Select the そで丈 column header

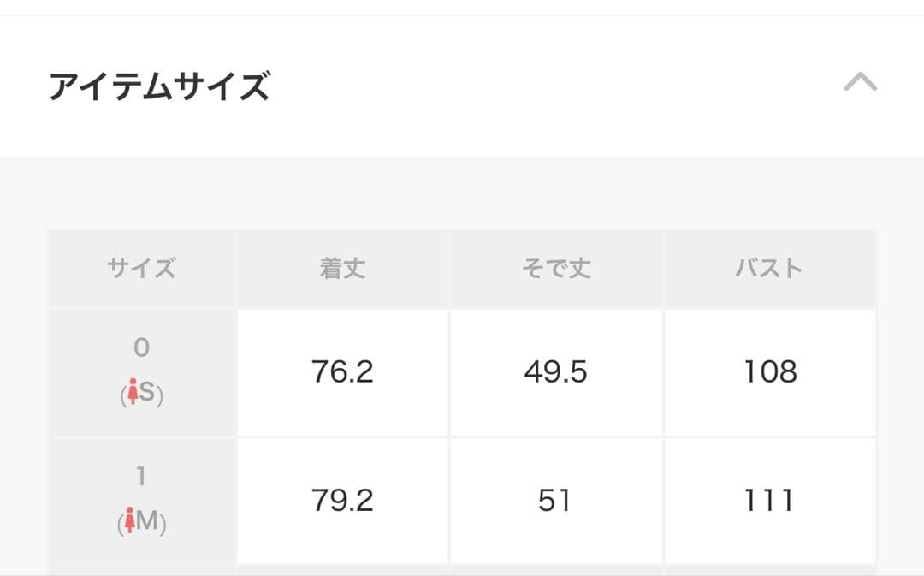click(556, 269)
